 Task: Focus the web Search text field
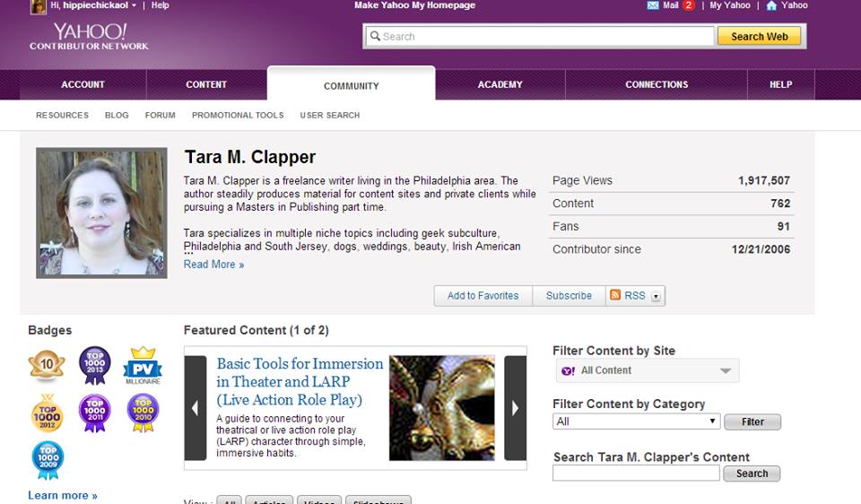tap(540, 36)
